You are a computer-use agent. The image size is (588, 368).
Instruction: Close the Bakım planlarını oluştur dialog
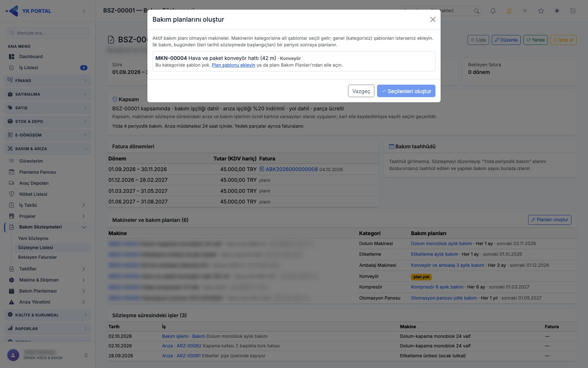click(x=433, y=20)
